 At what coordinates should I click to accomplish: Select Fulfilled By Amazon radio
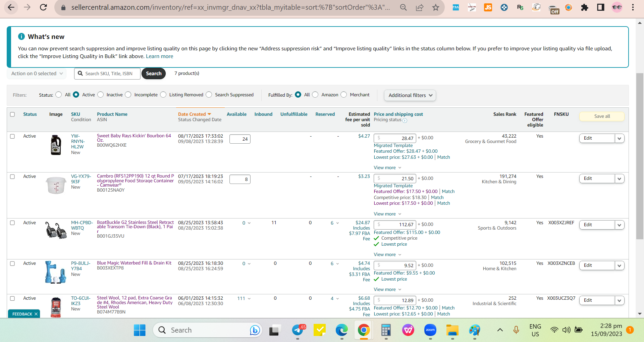pos(315,95)
